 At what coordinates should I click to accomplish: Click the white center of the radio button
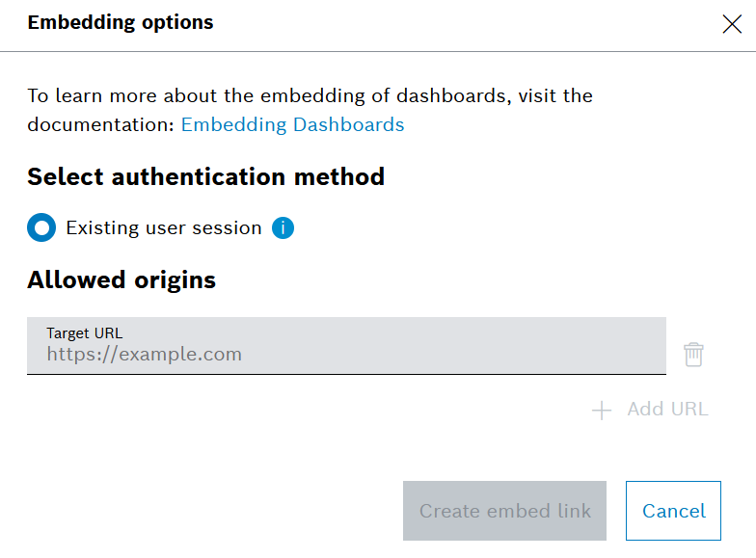point(41,228)
